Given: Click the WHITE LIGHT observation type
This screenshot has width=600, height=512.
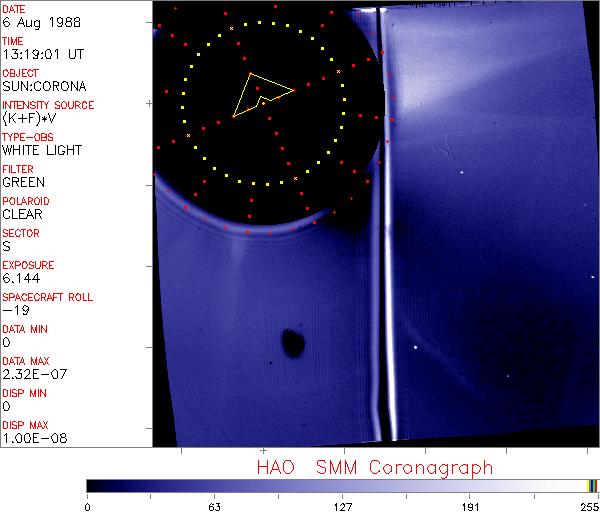Looking at the screenshot, I should (x=42, y=150).
